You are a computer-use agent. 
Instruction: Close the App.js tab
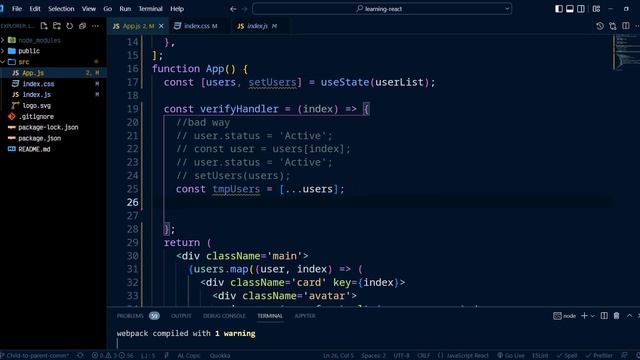(x=161, y=26)
